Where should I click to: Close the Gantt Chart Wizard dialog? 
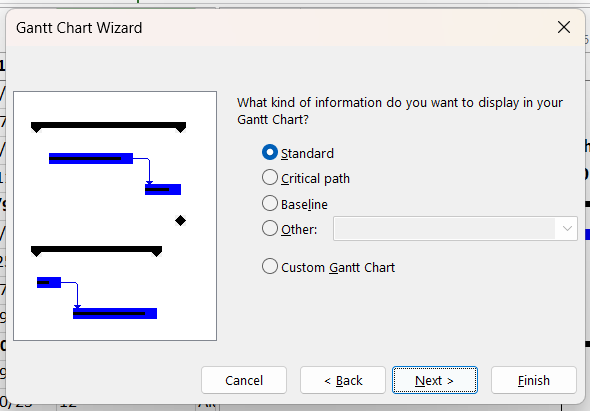(564, 27)
